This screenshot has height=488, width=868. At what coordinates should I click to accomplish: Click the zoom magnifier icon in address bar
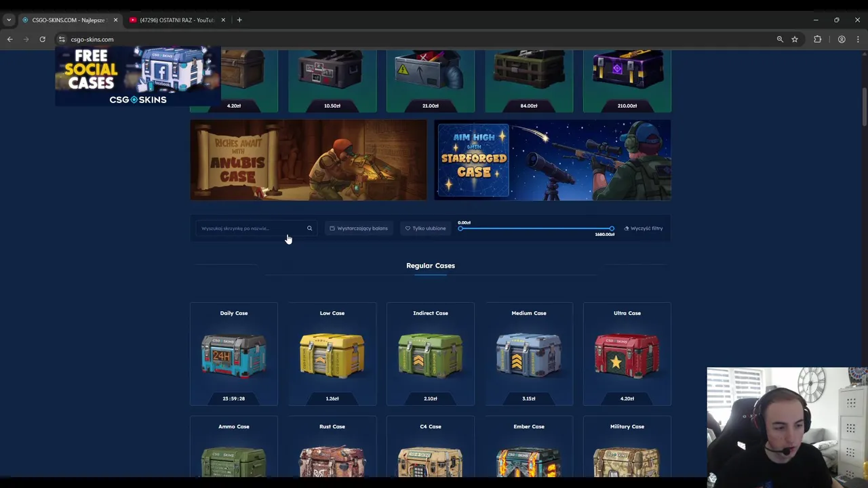780,39
